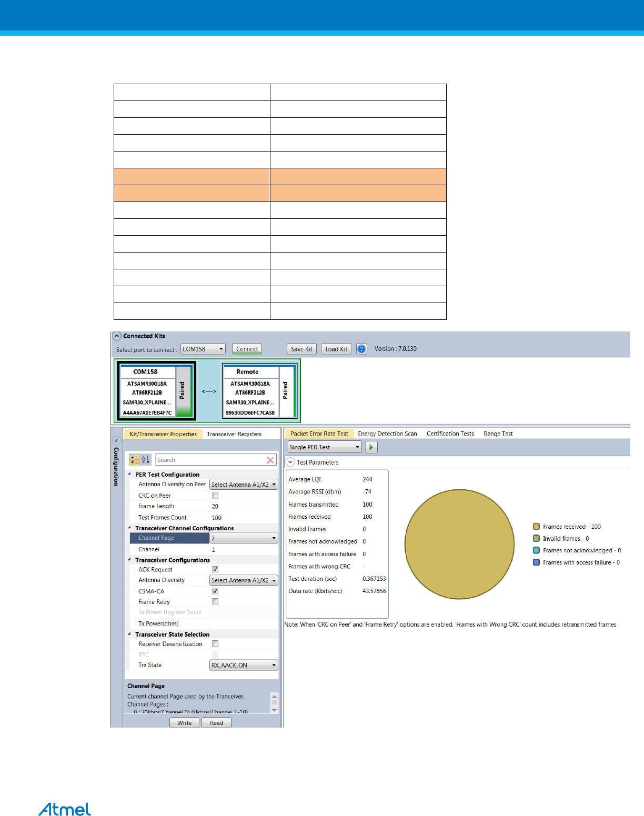
Task: Collapse Transceiver Channel Configurations group
Action: click(x=130, y=528)
